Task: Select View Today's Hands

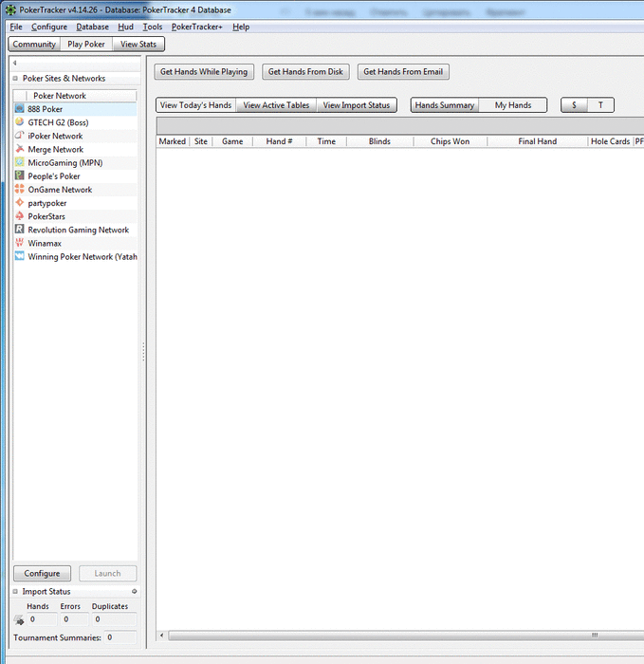Action: (195, 105)
